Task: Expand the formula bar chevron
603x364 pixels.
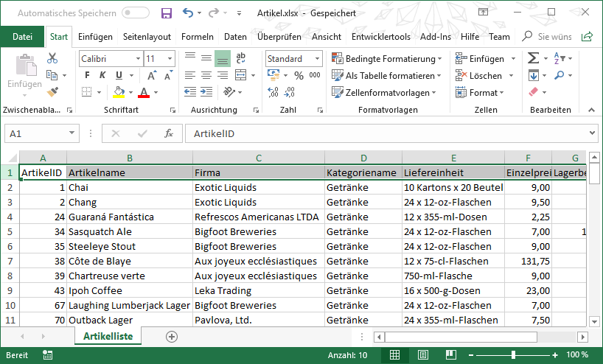Action: coord(592,133)
